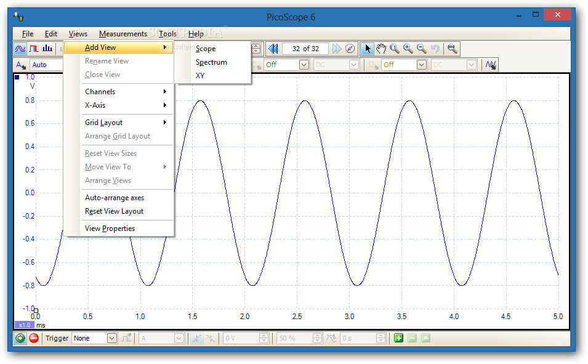
Task: Click the x1.0 zoom factor label
Action: coord(25,325)
